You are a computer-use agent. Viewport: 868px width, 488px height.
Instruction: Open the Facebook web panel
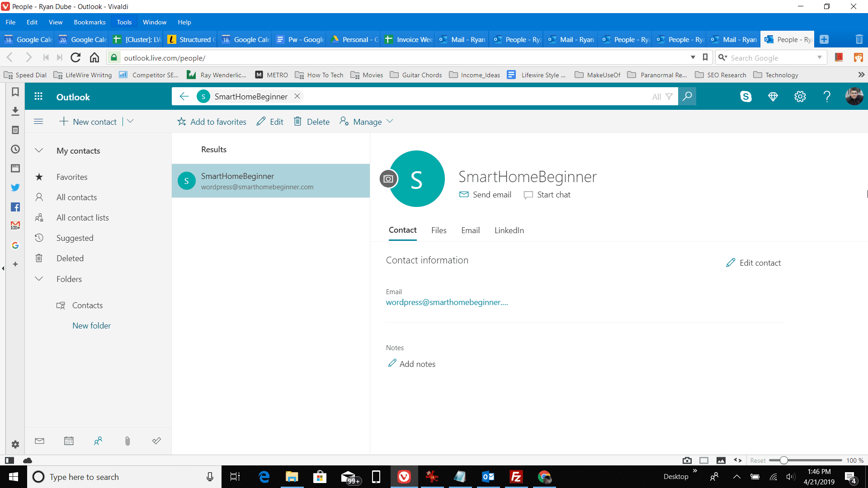coord(15,207)
